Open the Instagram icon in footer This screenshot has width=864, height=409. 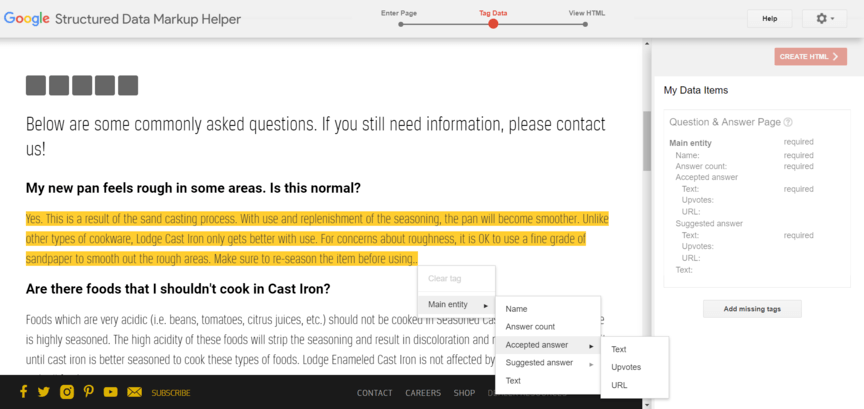(x=67, y=392)
